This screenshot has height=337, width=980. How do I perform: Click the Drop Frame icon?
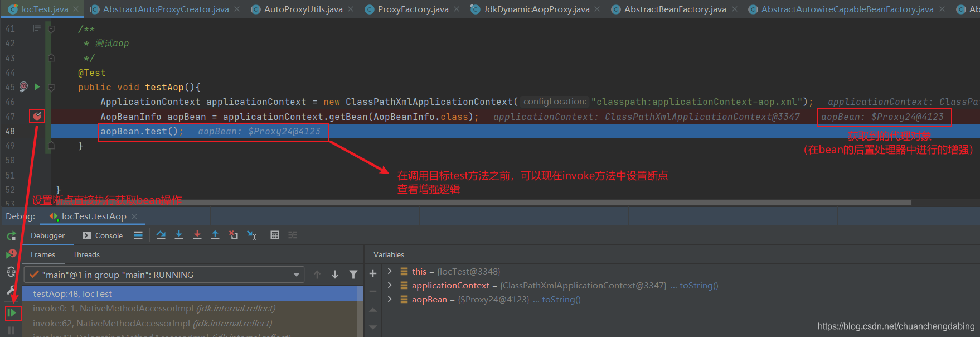pos(234,235)
